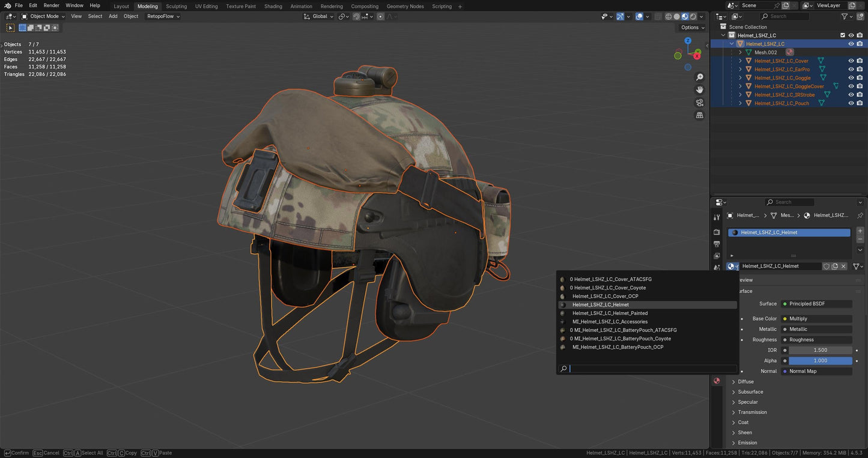Switch to Material Preview viewport shading
Screen dimensions: 868x458
[685, 16]
